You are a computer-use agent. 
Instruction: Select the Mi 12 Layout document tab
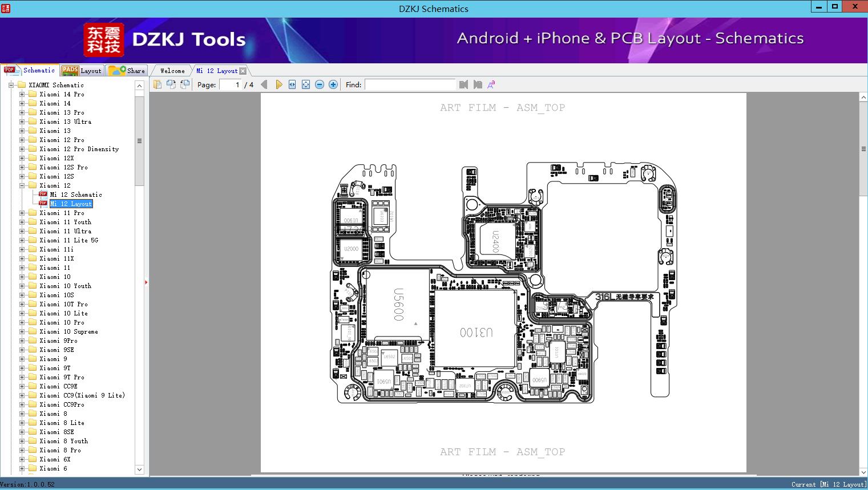click(217, 71)
